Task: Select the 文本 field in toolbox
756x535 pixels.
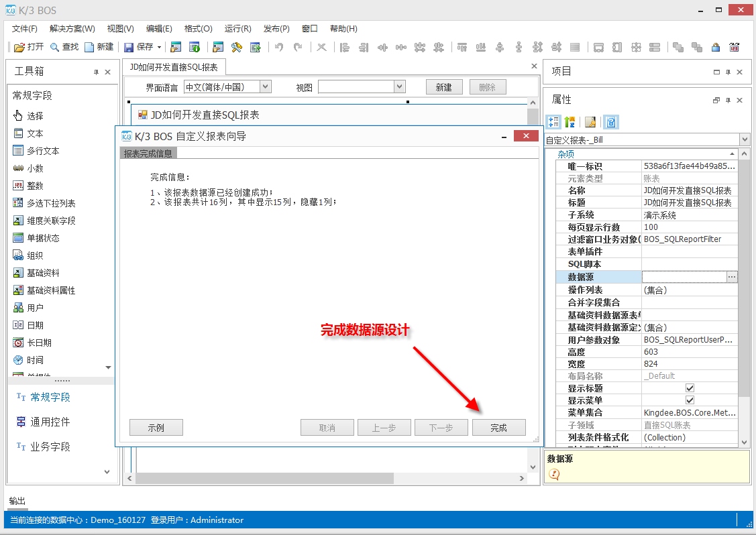Action: (x=29, y=133)
